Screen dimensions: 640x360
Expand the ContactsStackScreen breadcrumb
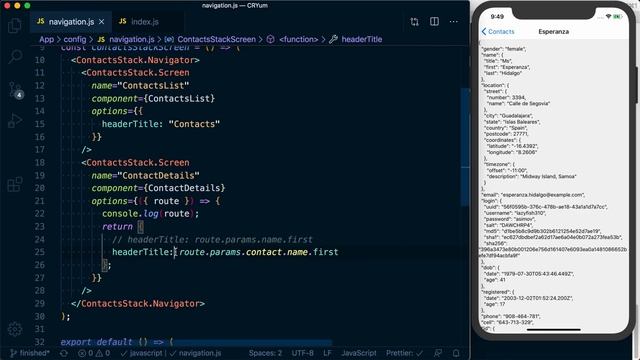[x=216, y=39]
